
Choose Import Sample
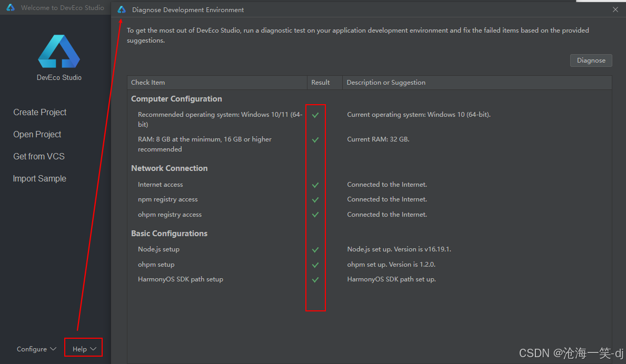tap(39, 179)
